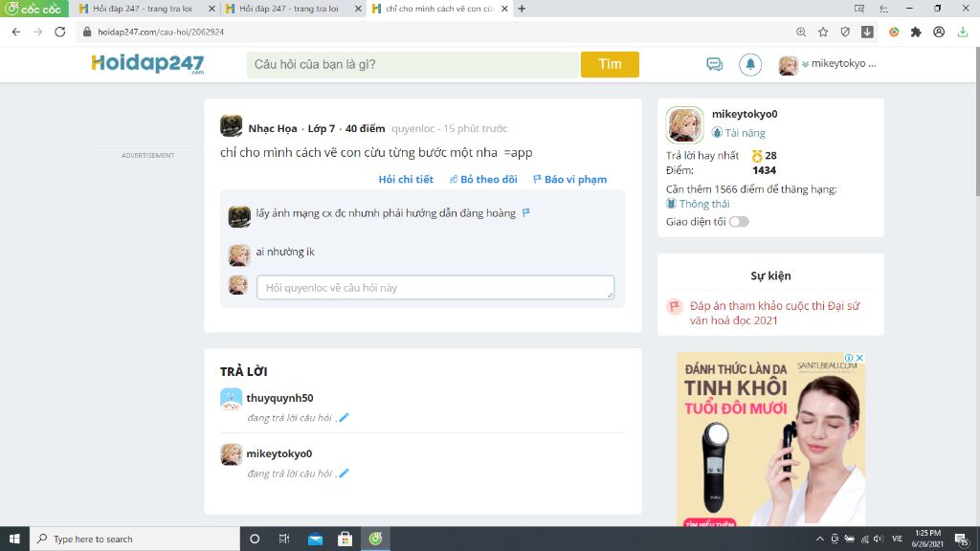Click the pencil icon next to thuyquynh50's answer status
This screenshot has width=980, height=551.
[x=344, y=417]
